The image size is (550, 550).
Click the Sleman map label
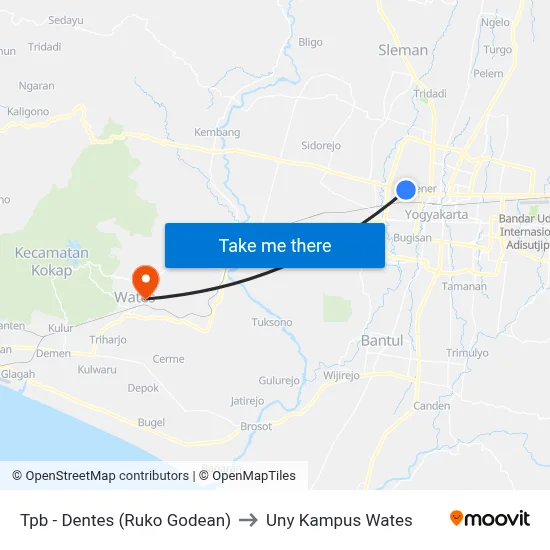403,50
